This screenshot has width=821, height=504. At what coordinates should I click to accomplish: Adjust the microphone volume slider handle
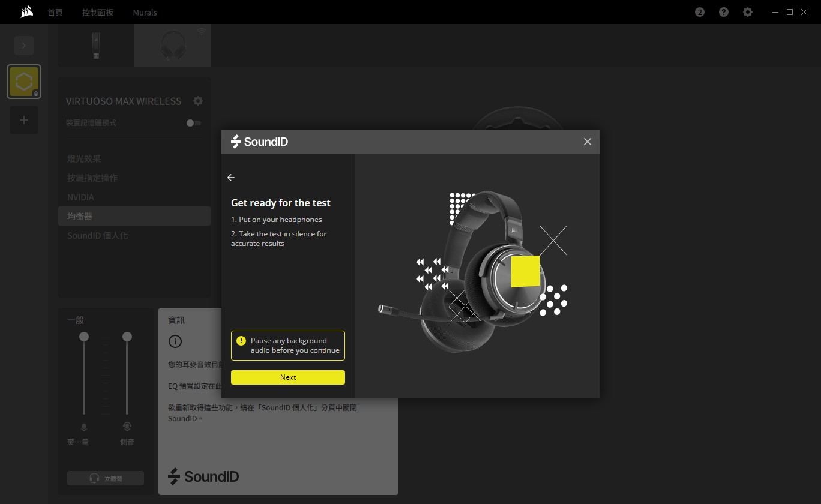coord(84,337)
